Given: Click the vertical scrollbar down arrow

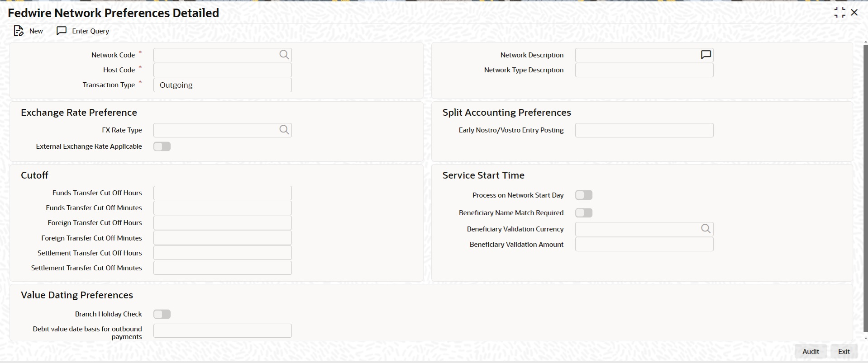Looking at the screenshot, I should [865, 338].
